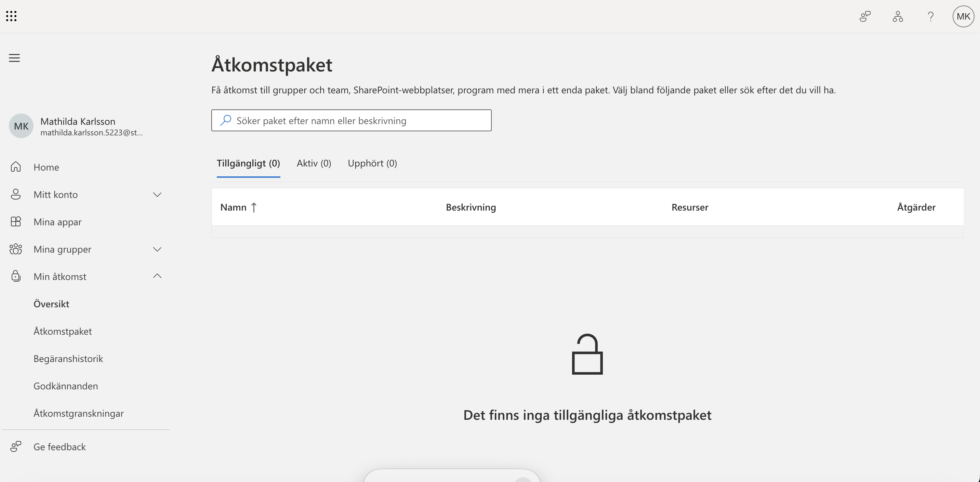Click the help question mark icon
Screen dimensions: 980x482
(x=930, y=16)
